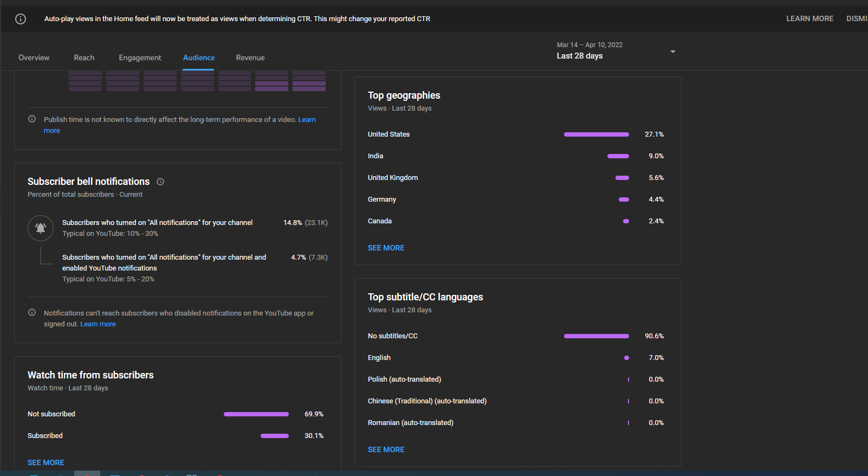Click the Not subscribed watch time bar
Image resolution: width=868 pixels, height=476 pixels.
point(256,414)
